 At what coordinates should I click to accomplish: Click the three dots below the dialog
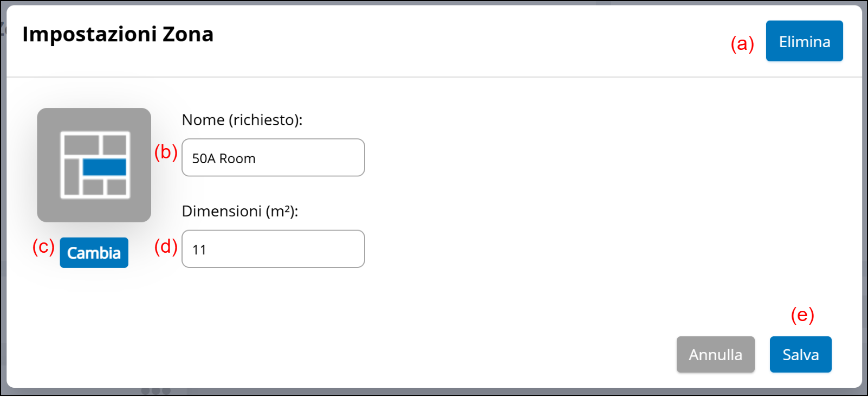(156, 391)
